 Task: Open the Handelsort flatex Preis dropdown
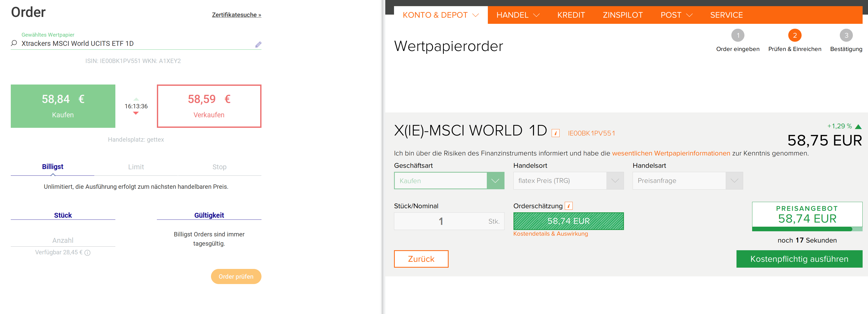615,181
